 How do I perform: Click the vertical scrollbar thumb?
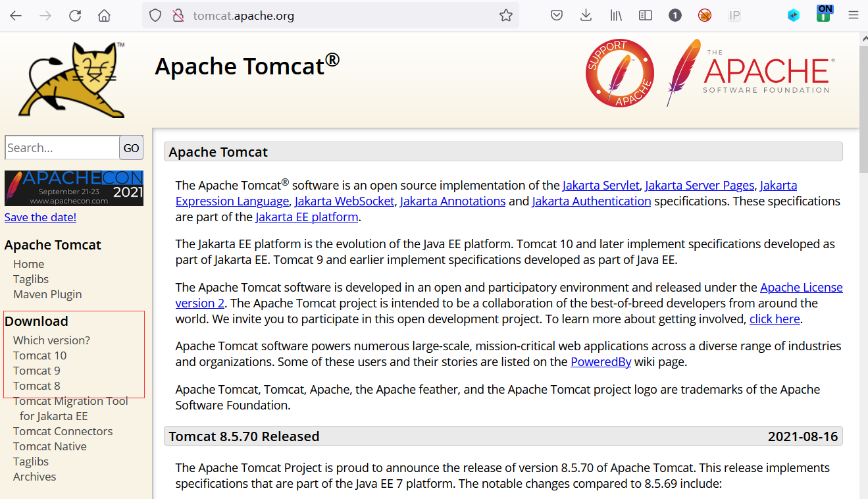point(863,109)
